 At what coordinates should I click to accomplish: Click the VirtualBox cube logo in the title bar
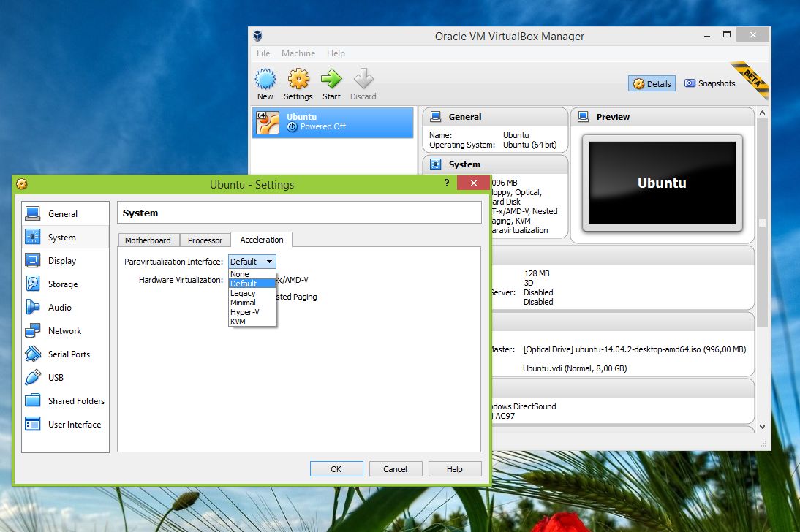257,36
